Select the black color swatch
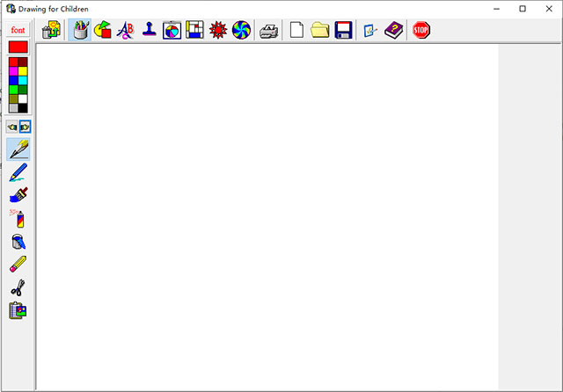Viewport: 563px width, 392px height. pyautogui.click(x=23, y=108)
